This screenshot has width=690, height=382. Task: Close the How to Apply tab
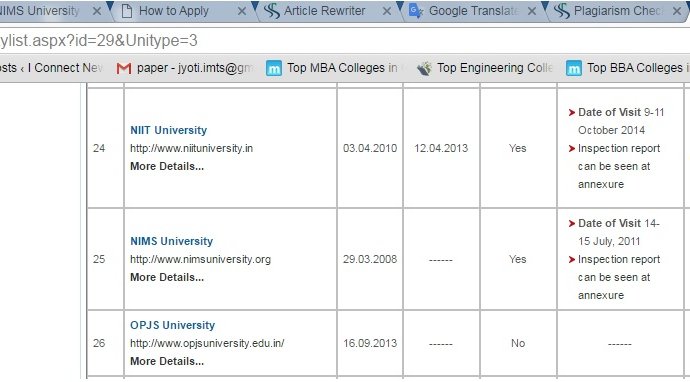tap(242, 11)
